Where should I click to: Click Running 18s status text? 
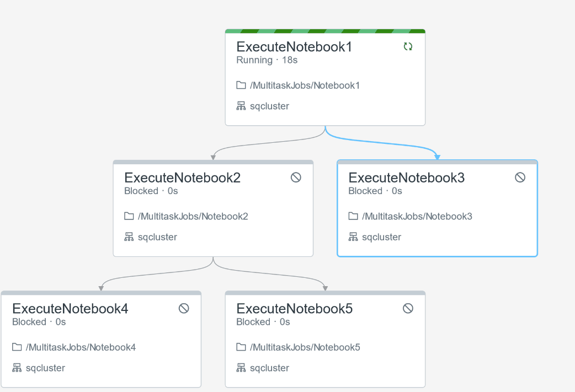[x=267, y=60]
